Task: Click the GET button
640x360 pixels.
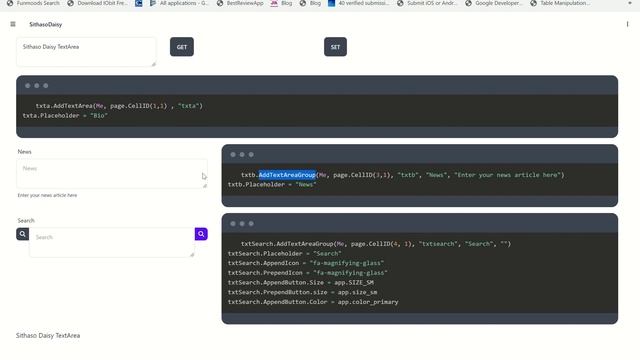Action: [x=182, y=47]
